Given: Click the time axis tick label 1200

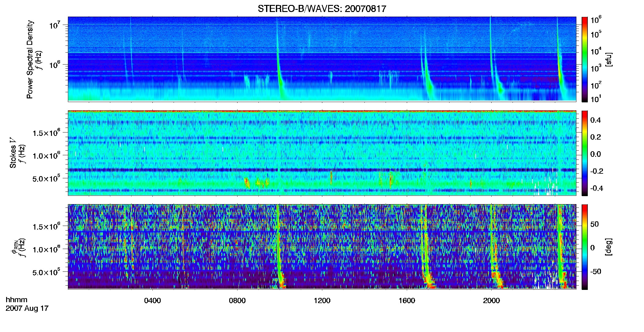Looking at the screenshot, I should tap(322, 301).
